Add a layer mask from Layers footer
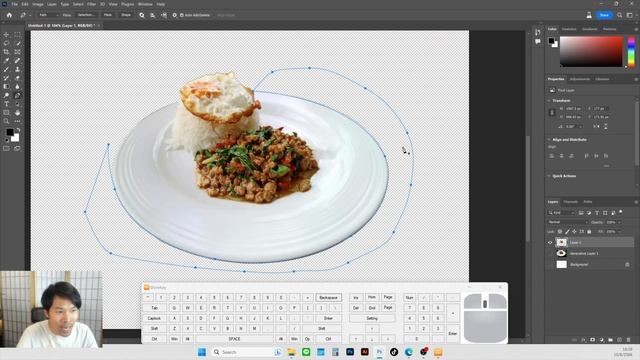Image resolution: width=640 pixels, height=360 pixels. pyautogui.click(x=592, y=340)
